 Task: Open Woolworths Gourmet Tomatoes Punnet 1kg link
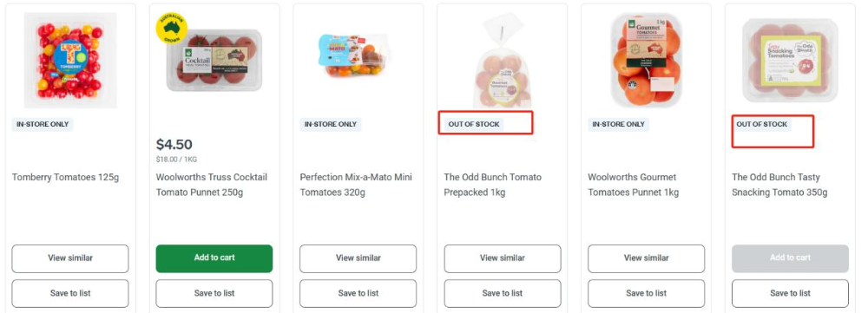634,185
